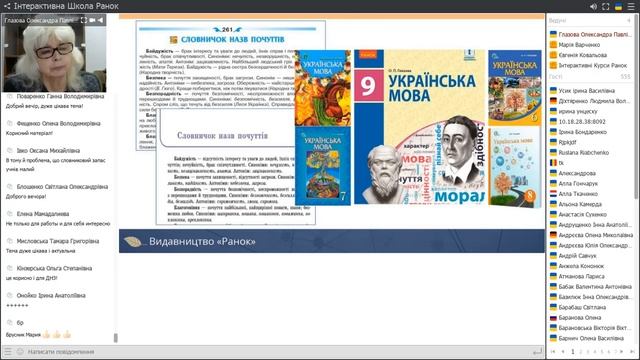Image resolution: width=640 pixels, height=360 pixels.
Task: Open guest list page 1
Action: coord(573,351)
